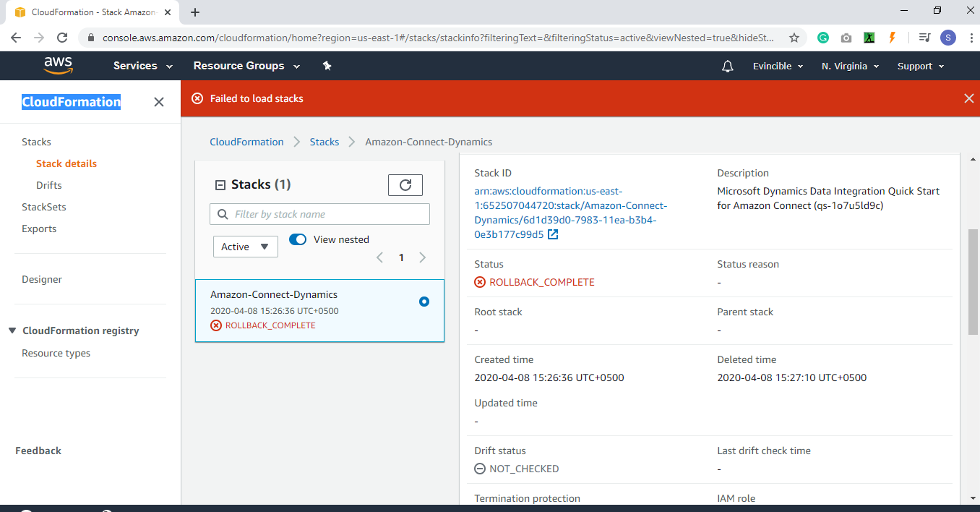Open AWS notifications bell
Screen dimensions: 980x512
(726, 66)
